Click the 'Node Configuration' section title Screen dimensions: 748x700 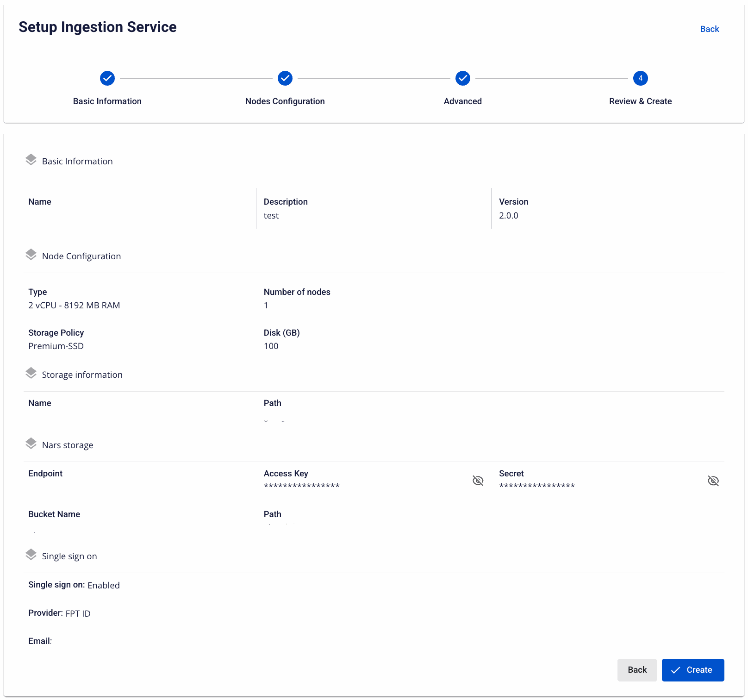[x=81, y=256]
